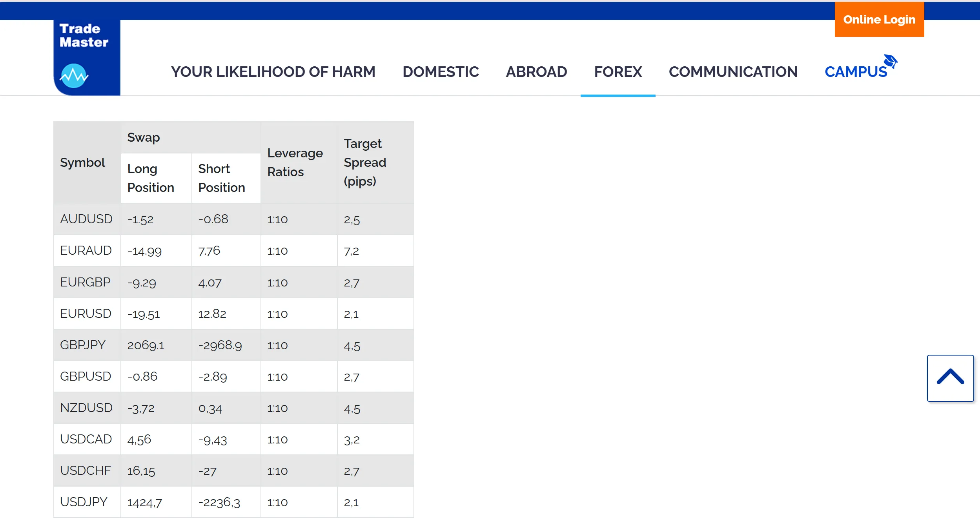Open the Online Login button
Image resolution: width=980 pixels, height=518 pixels.
coord(879,19)
